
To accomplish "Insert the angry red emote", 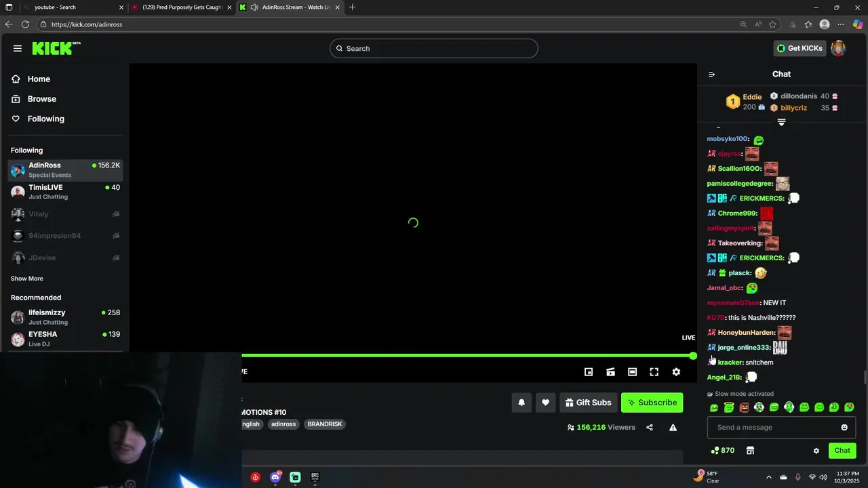I will coord(744,407).
